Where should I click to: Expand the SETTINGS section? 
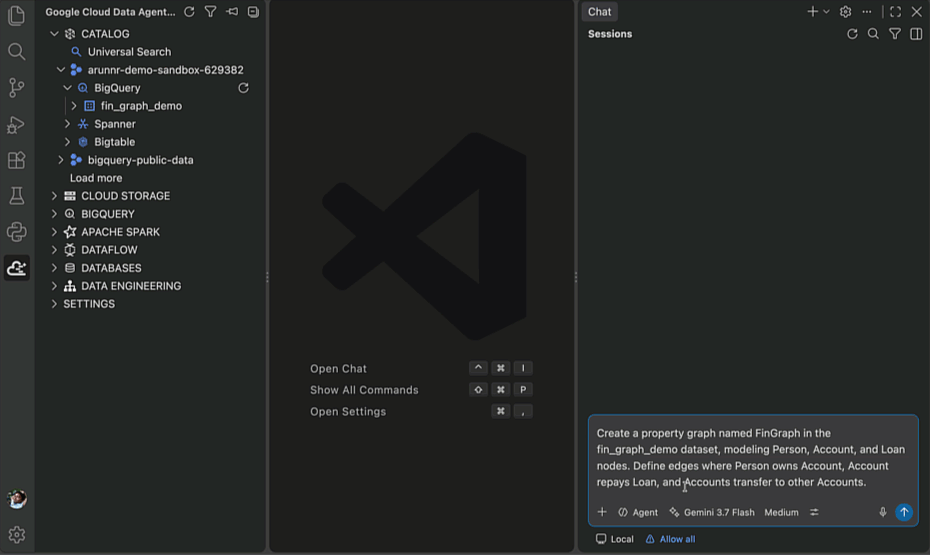55,304
